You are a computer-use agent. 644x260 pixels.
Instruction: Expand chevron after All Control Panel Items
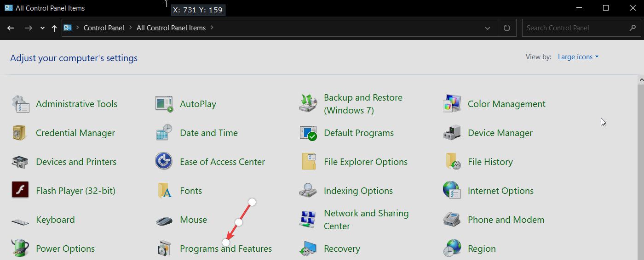[x=212, y=28]
